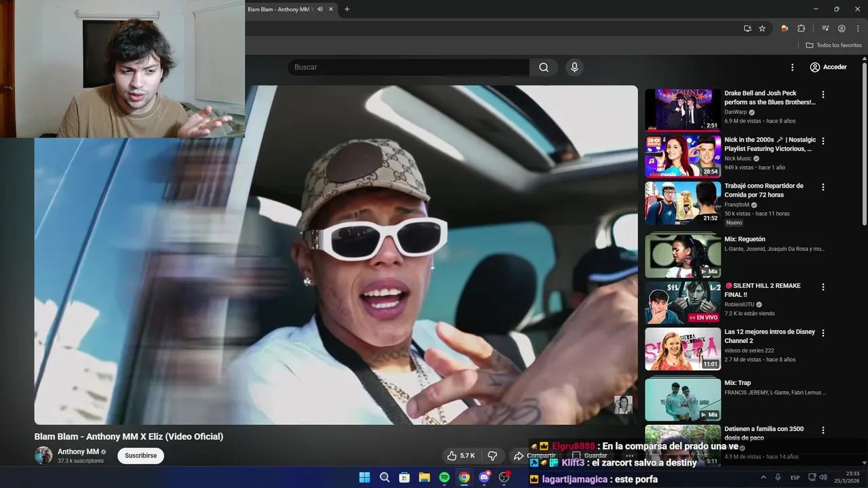The height and width of the screenshot is (488, 868).
Task: Open the SILENT HILL 2 live thumbnail
Action: pos(683,302)
